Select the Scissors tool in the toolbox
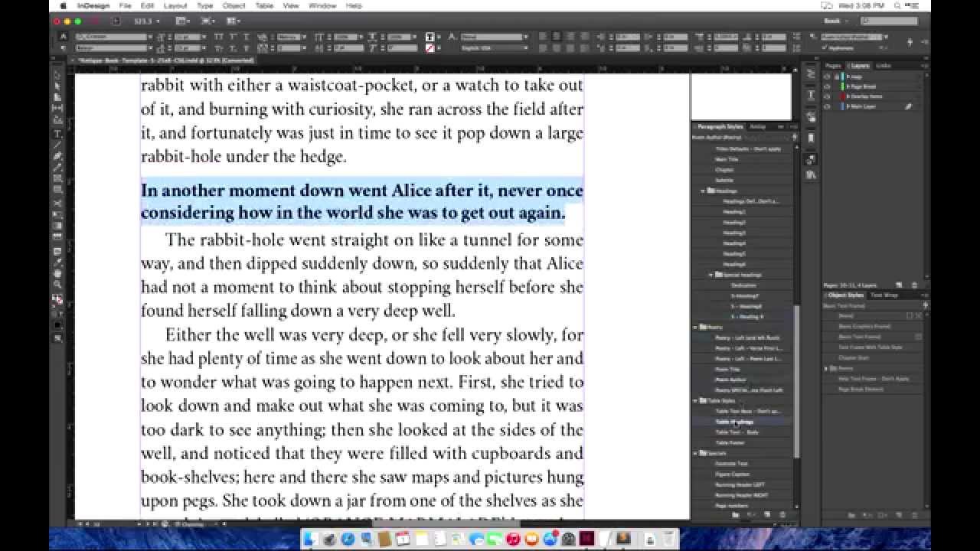Viewport: 980px width, 551px height. click(57, 203)
